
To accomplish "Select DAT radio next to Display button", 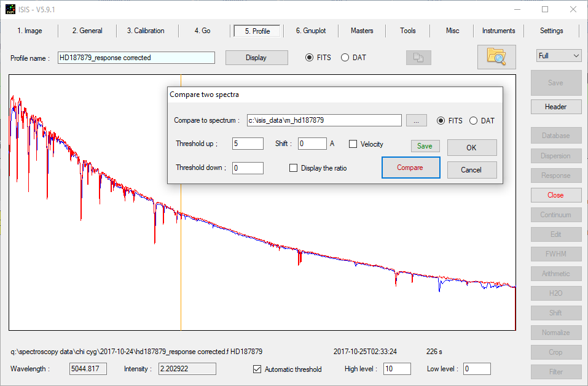I will click(x=345, y=58).
